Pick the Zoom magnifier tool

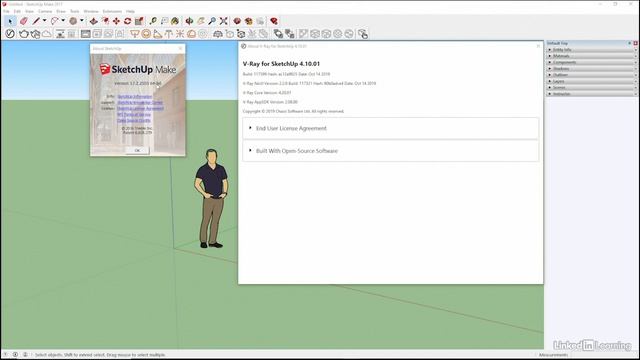[x=212, y=21]
